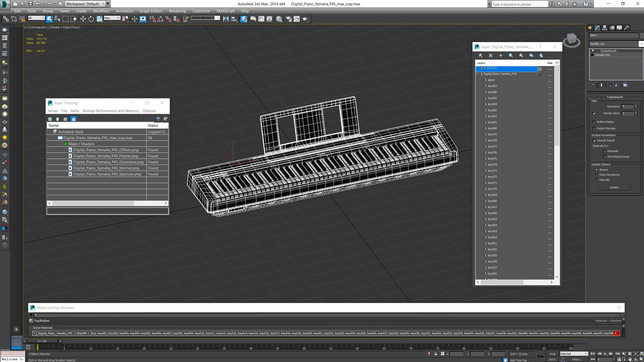
Task: Expand the Editable Poly modifier subtree
Action: (x=592, y=55)
